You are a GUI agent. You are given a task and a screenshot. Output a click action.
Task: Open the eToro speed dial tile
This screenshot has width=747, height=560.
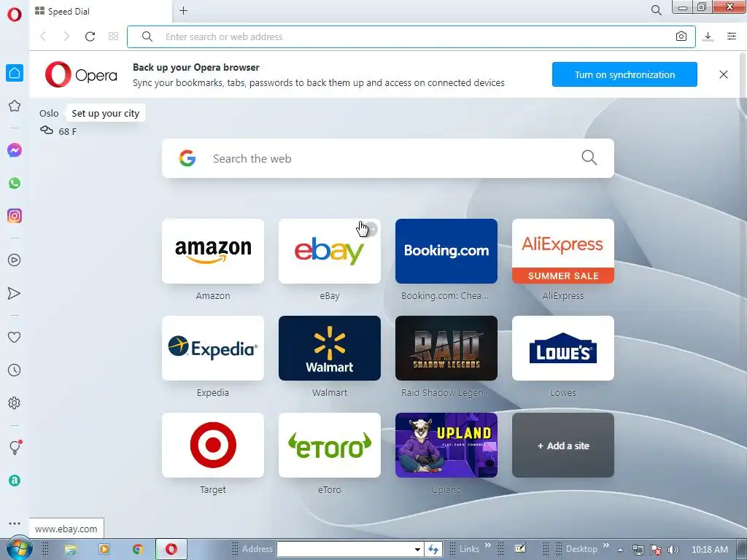click(x=330, y=446)
